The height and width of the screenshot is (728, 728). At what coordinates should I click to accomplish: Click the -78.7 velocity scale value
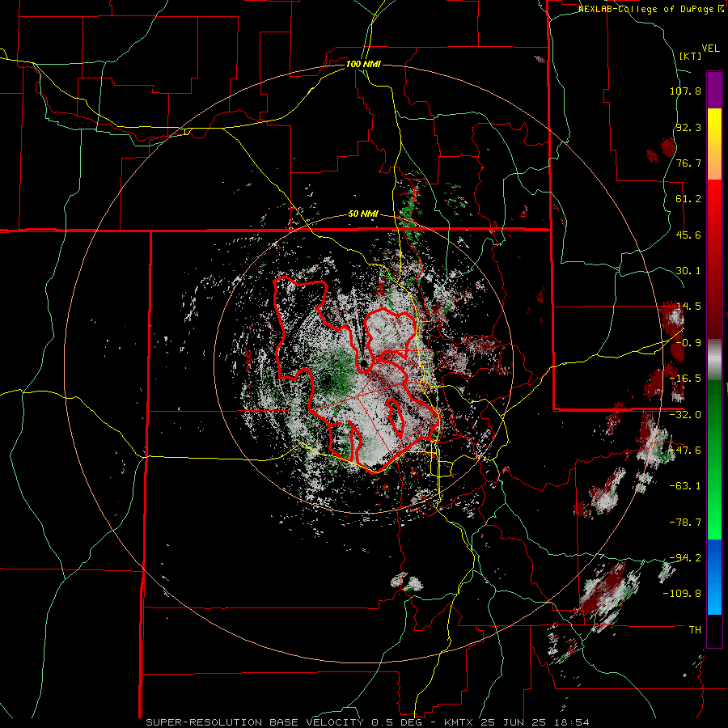[685, 523]
